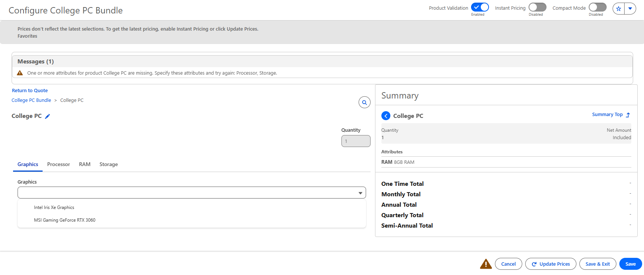Collapse the Graphics dropdown combo box

tap(192, 193)
